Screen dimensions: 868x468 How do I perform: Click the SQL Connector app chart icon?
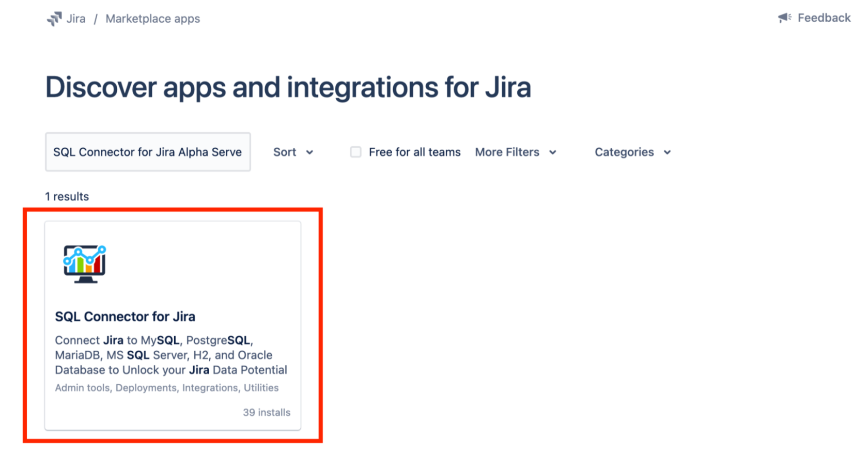click(84, 263)
